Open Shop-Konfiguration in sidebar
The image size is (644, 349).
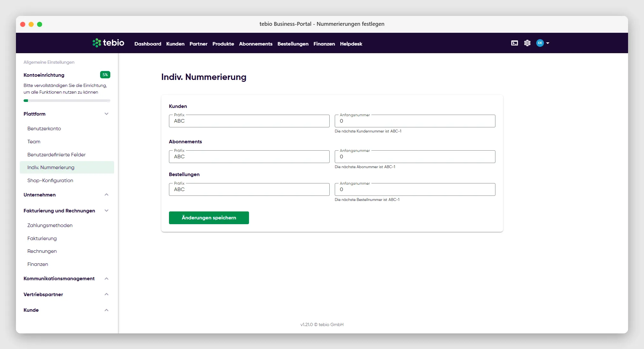(x=50, y=181)
